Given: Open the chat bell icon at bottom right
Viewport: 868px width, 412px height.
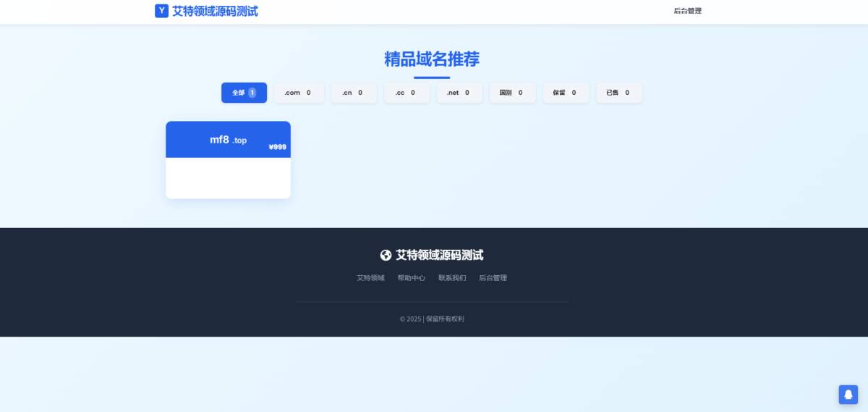Looking at the screenshot, I should (848, 394).
